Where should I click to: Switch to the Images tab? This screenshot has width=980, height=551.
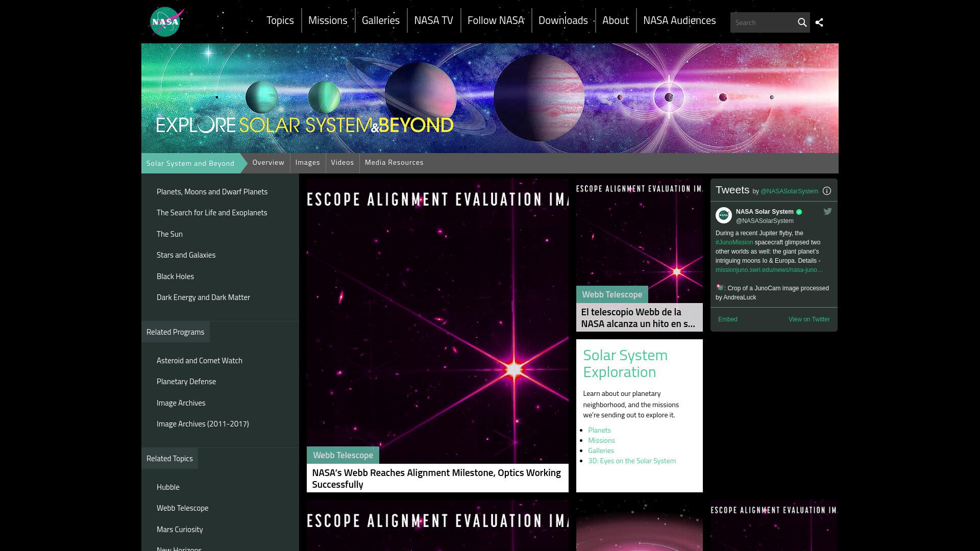click(x=307, y=162)
